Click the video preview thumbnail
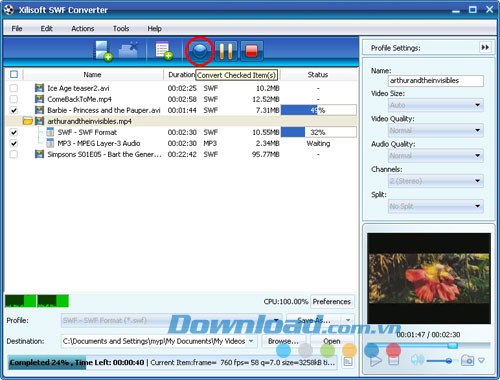Image resolution: width=500 pixels, height=380 pixels. point(429,278)
